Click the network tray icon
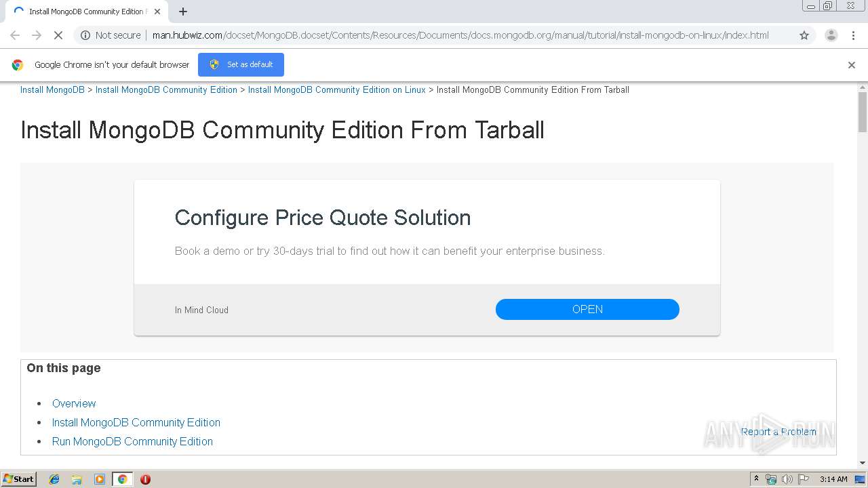 pos(771,479)
